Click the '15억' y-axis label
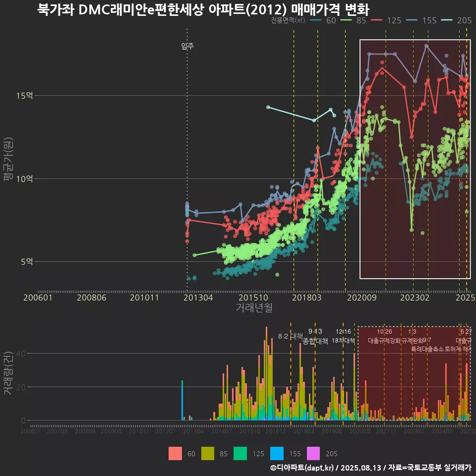The image size is (476, 476). 25,96
